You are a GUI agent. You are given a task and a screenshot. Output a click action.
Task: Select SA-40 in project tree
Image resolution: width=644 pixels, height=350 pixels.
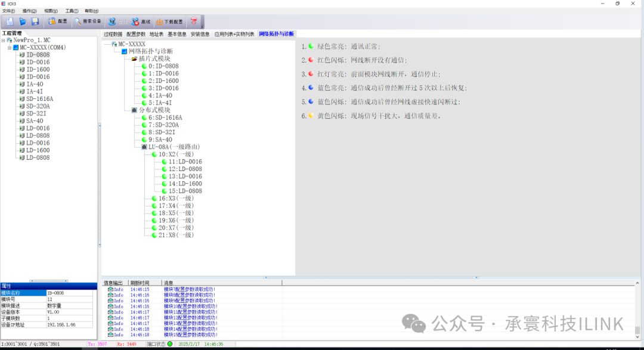click(x=35, y=121)
